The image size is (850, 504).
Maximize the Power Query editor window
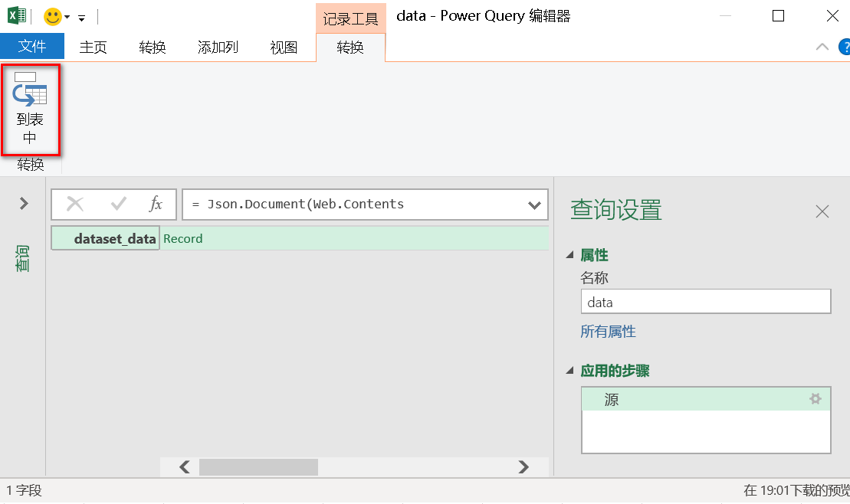pos(779,16)
